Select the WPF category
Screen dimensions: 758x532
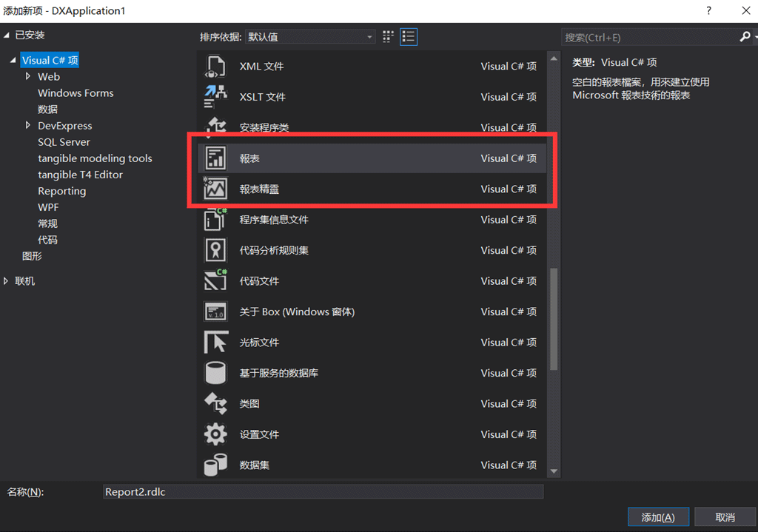tap(48, 207)
